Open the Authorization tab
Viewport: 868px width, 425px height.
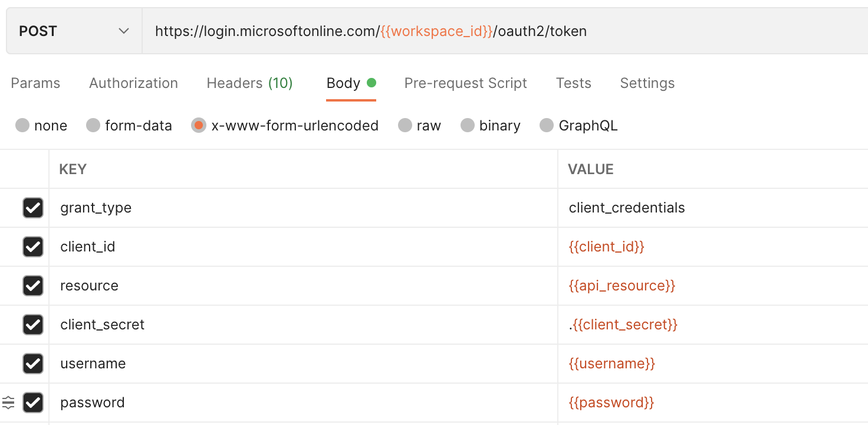click(133, 83)
